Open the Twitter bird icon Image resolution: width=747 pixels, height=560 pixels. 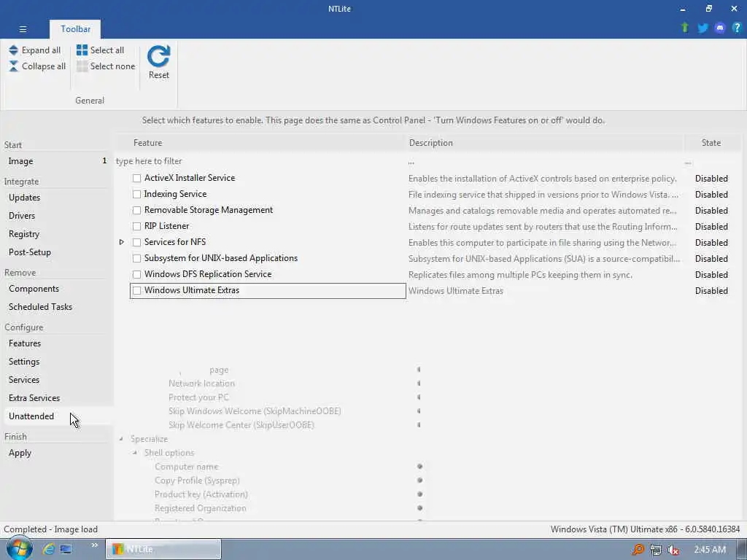point(703,28)
